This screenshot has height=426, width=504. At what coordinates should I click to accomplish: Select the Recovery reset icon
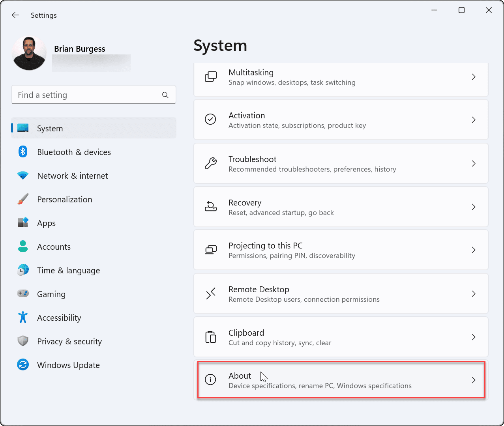tap(211, 206)
